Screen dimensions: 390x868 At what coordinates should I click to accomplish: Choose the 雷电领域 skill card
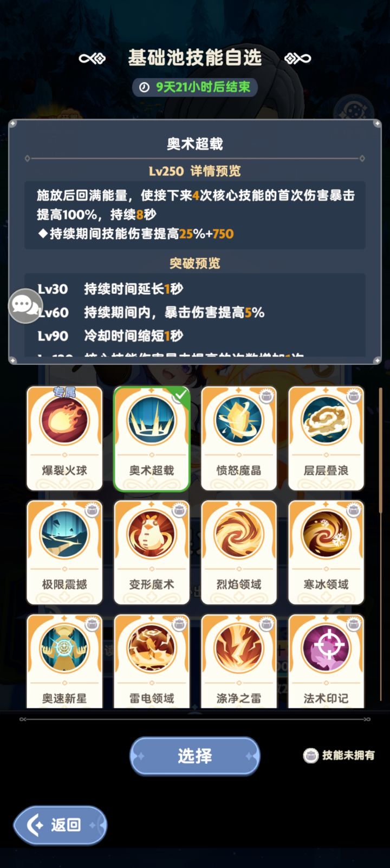coord(152,661)
